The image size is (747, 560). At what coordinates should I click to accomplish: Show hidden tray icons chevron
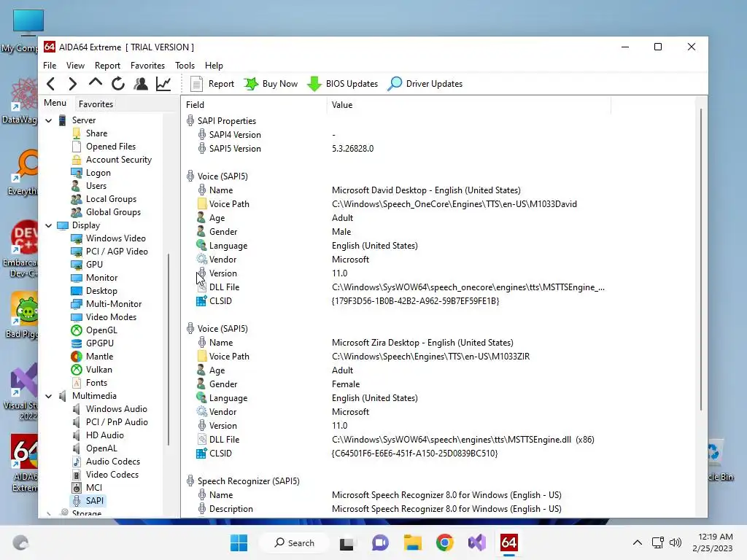click(x=637, y=542)
